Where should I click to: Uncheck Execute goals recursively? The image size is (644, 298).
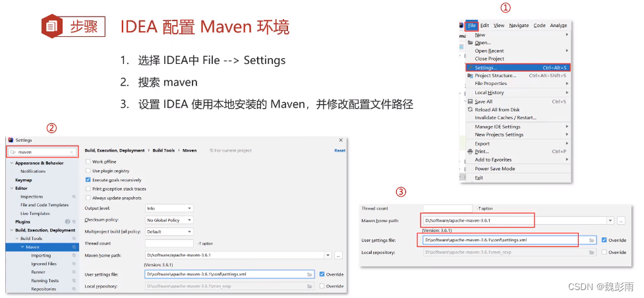[x=88, y=179]
